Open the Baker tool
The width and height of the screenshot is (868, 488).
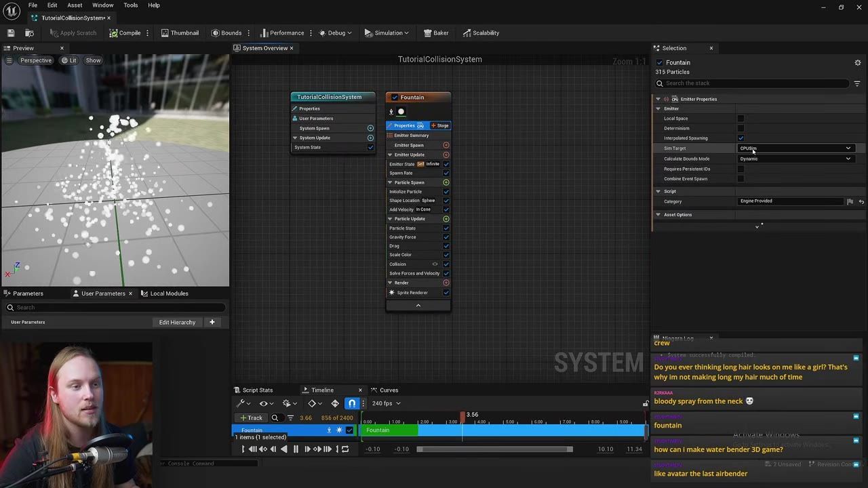tap(436, 33)
